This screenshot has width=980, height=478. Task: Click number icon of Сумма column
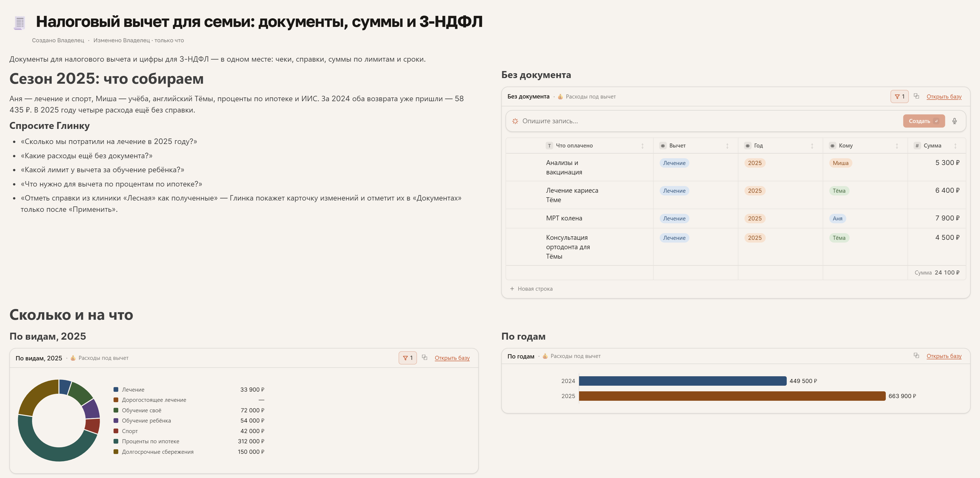917,146
